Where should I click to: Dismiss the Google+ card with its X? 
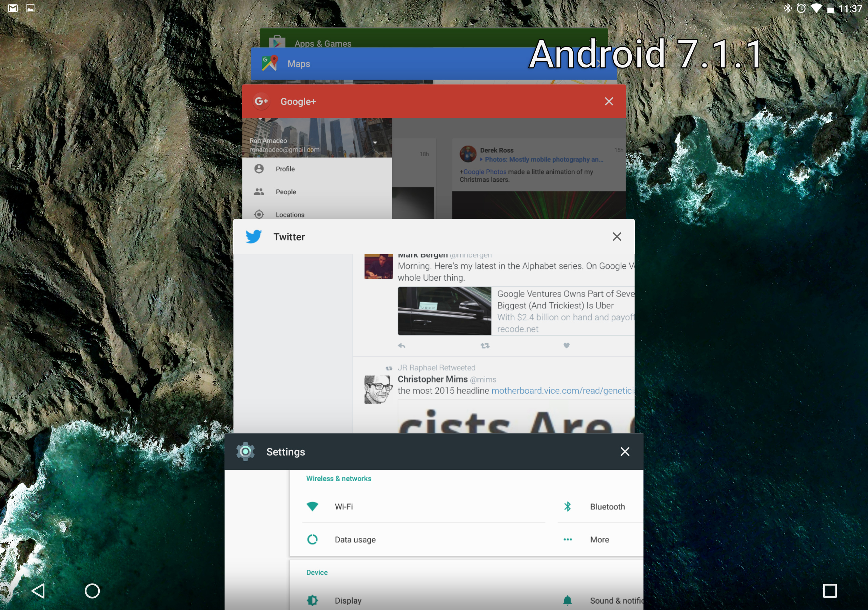click(609, 101)
